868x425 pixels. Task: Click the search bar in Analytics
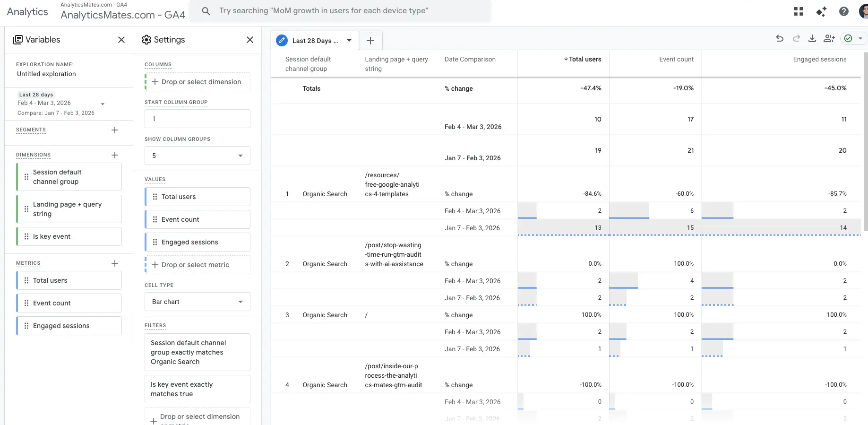pos(340,11)
